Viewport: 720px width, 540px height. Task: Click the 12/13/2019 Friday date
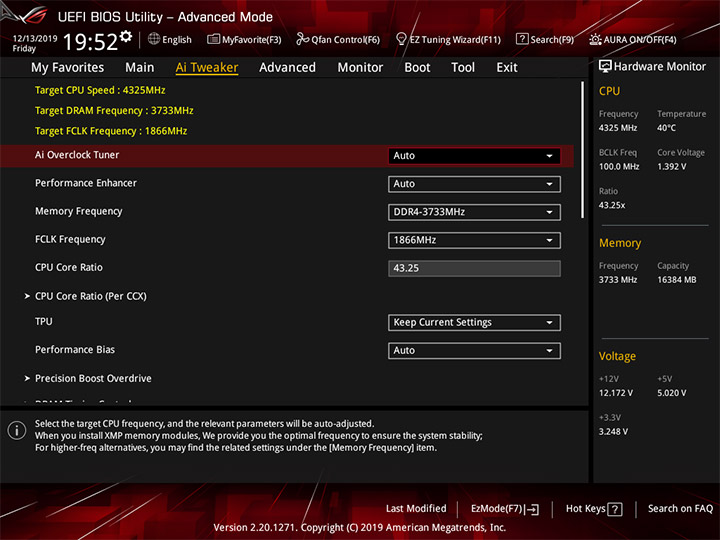[x=34, y=43]
